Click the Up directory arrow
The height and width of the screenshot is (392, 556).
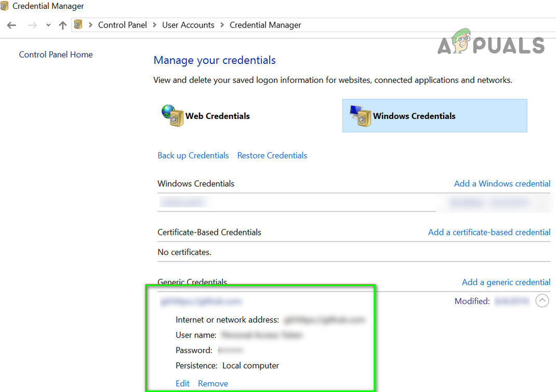click(63, 25)
